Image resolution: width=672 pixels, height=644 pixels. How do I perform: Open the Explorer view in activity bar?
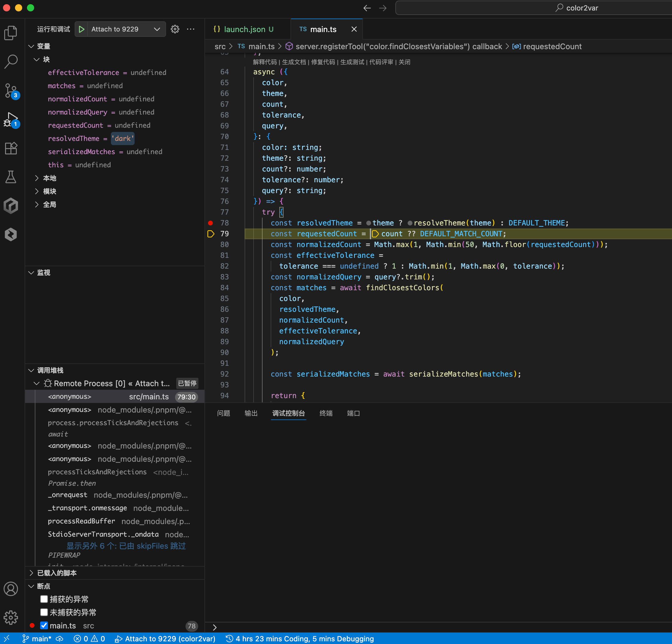click(x=11, y=33)
